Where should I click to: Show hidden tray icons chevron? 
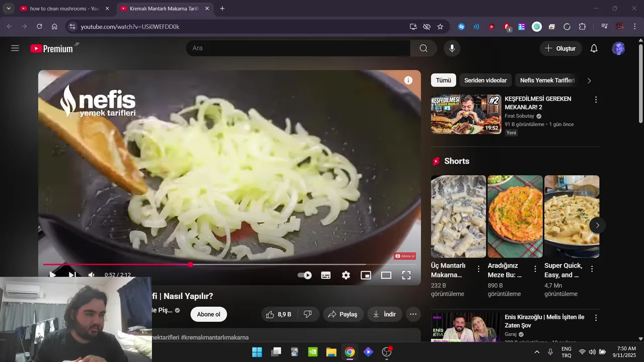[537, 352]
